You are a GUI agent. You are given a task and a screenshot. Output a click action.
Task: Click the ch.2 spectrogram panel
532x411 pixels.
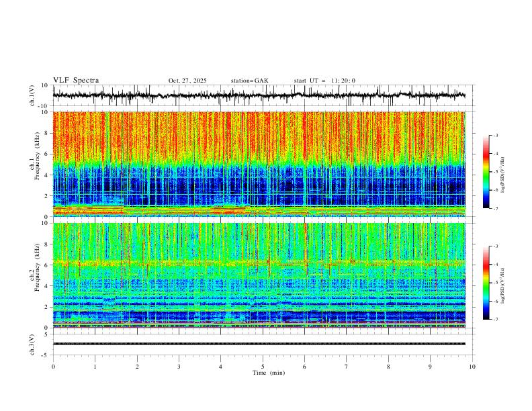pyautogui.click(x=259, y=275)
